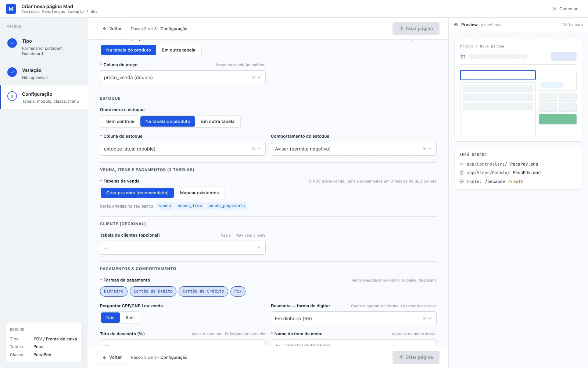Expand Comportamento do estoque dropdown
Viewport: 588px width, 368px height.
click(354, 149)
